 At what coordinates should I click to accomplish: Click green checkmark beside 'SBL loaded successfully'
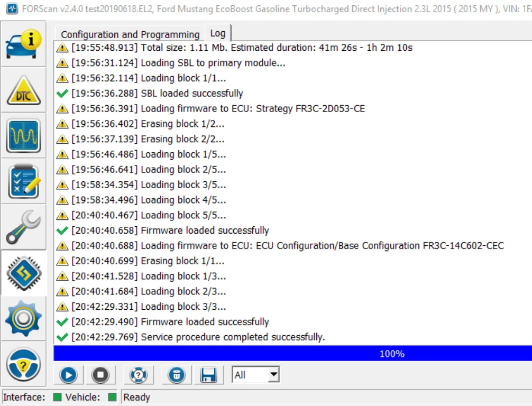pyautogui.click(x=62, y=93)
